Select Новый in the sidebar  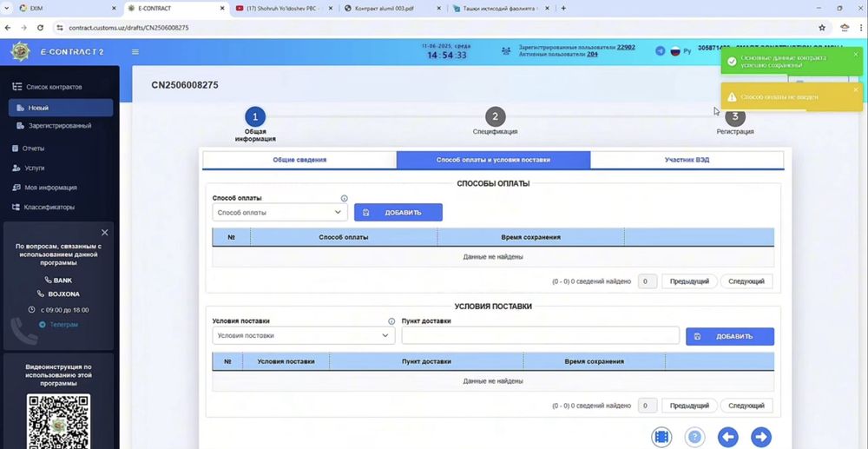(61, 108)
